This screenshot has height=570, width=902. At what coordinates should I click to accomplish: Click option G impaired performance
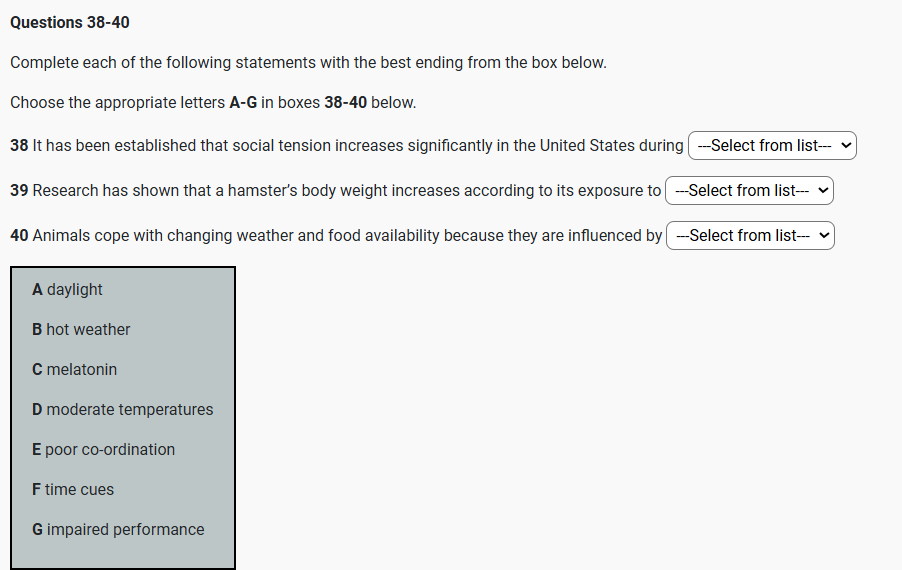tap(118, 530)
